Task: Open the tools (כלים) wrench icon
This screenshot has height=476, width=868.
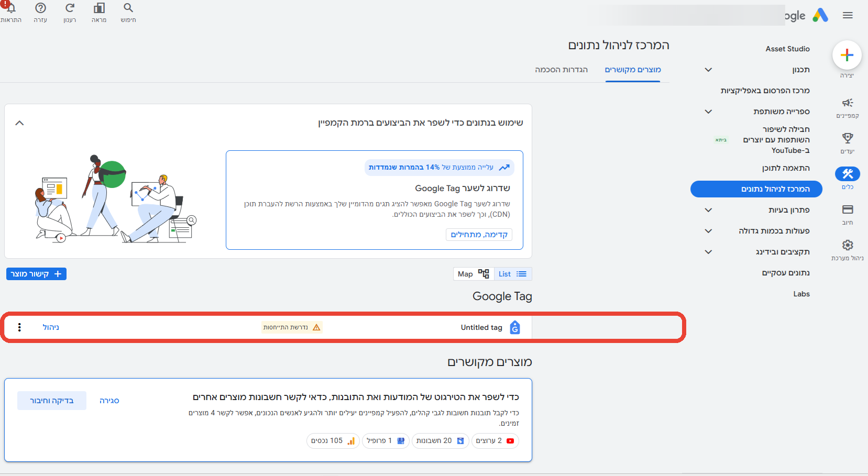Action: point(848,174)
